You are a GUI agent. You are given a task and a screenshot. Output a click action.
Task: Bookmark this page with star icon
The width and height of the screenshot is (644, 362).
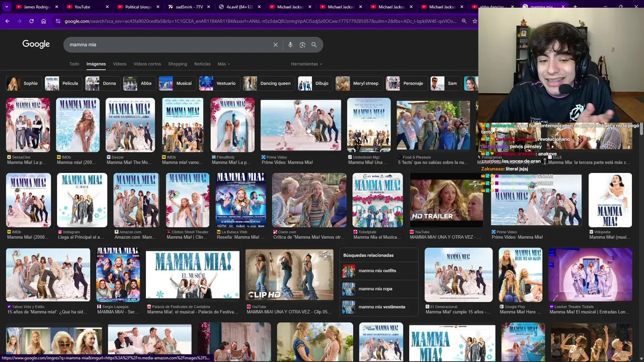tap(474, 21)
